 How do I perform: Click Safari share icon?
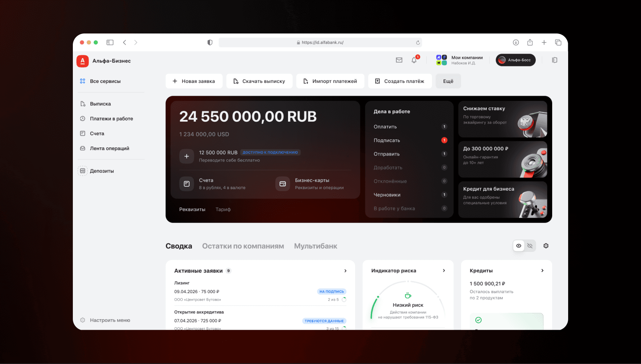(530, 42)
